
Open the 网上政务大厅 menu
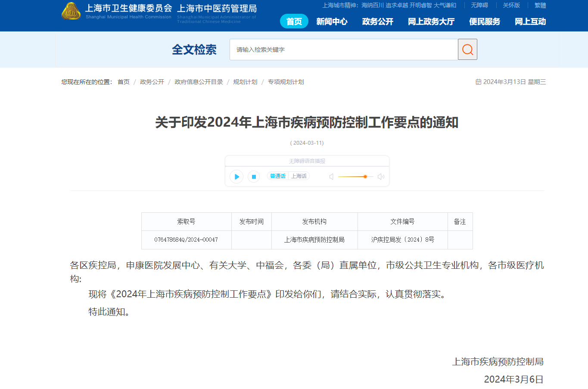(431, 22)
